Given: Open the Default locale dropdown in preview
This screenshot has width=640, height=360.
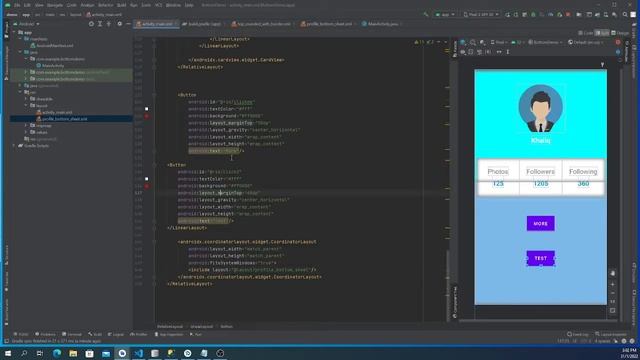Looking at the screenshot, I should (x=585, y=42).
